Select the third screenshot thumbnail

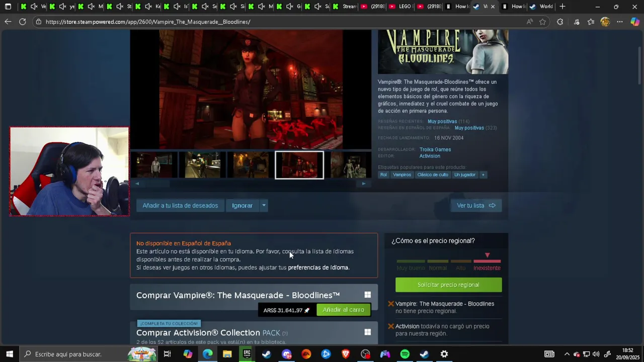(251, 165)
